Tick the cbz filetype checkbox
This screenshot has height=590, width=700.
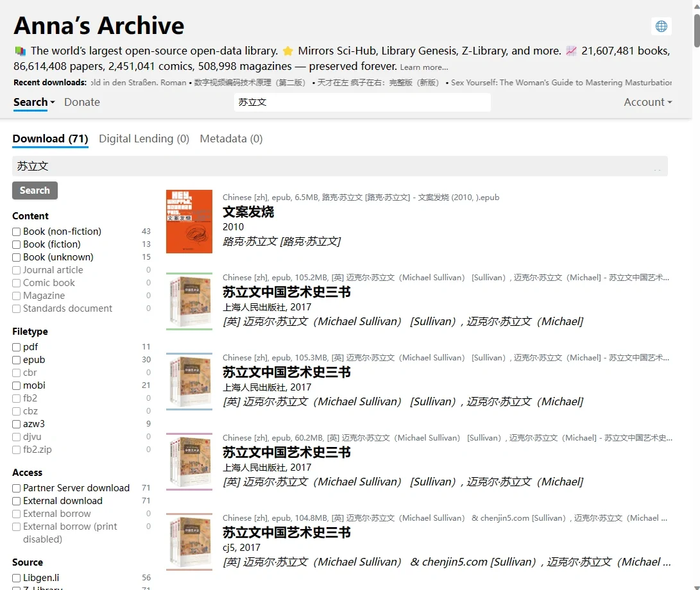coord(17,412)
